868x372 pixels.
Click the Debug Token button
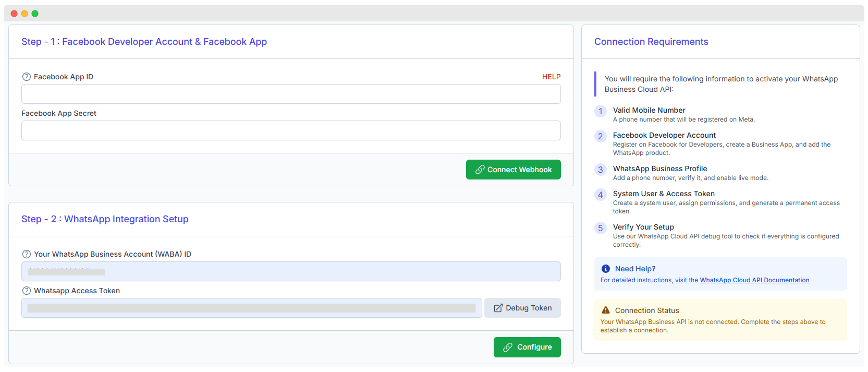522,308
